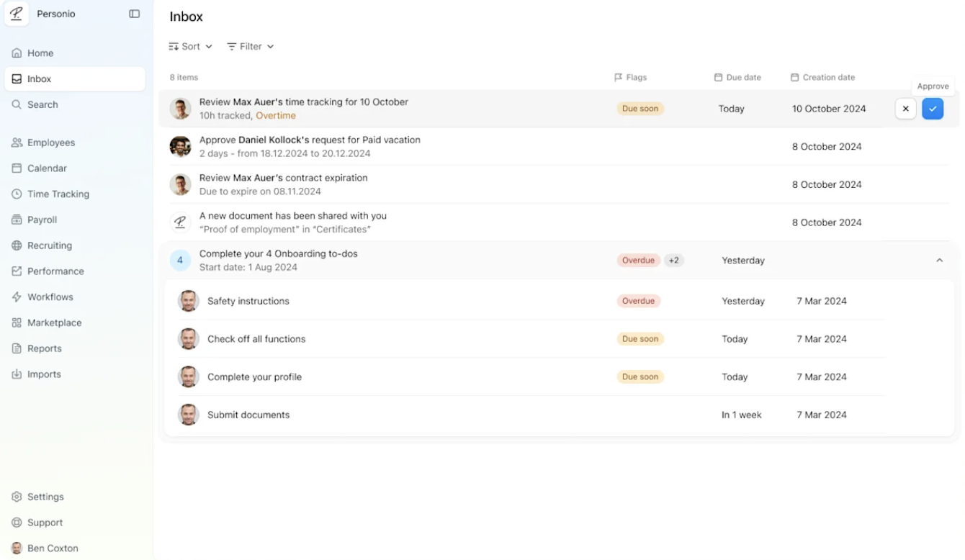Open the Sort dropdown

tap(190, 47)
